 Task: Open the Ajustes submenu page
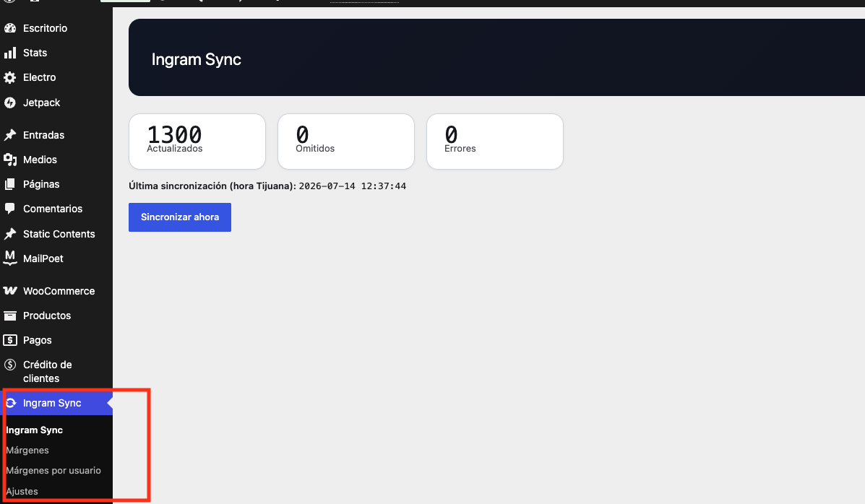tap(22, 491)
